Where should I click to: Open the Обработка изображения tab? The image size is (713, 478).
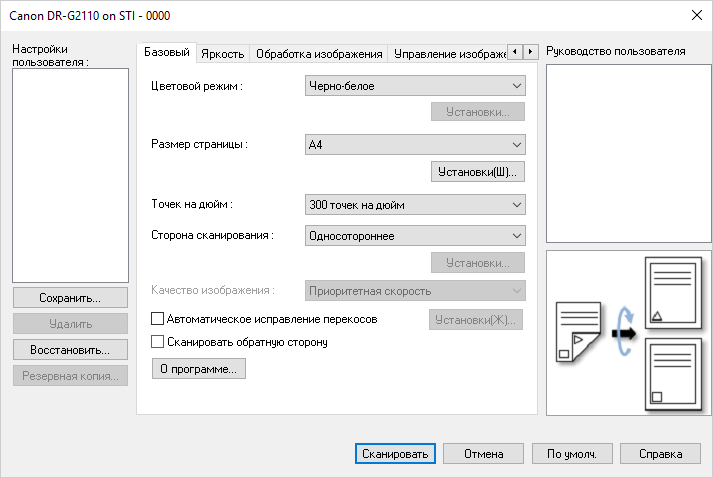click(319, 54)
